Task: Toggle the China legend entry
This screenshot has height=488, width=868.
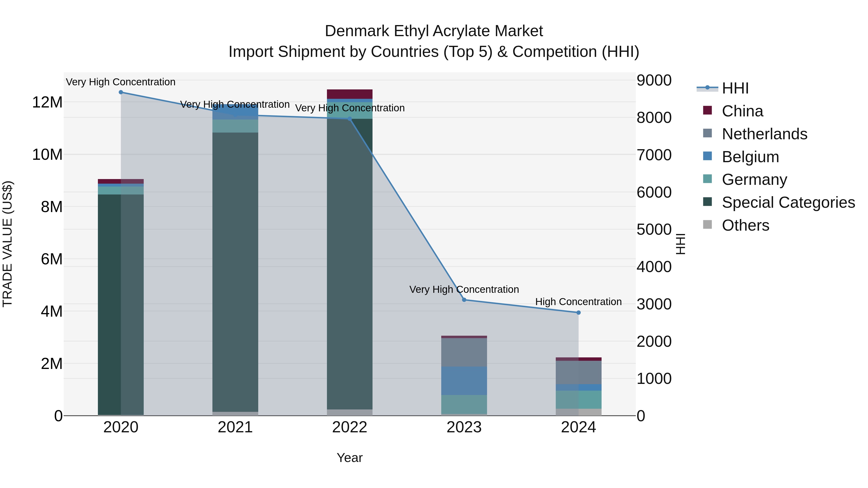Action: pos(733,111)
